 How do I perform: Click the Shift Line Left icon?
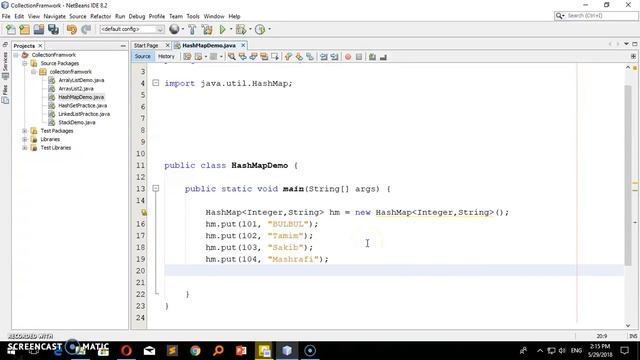click(324, 57)
